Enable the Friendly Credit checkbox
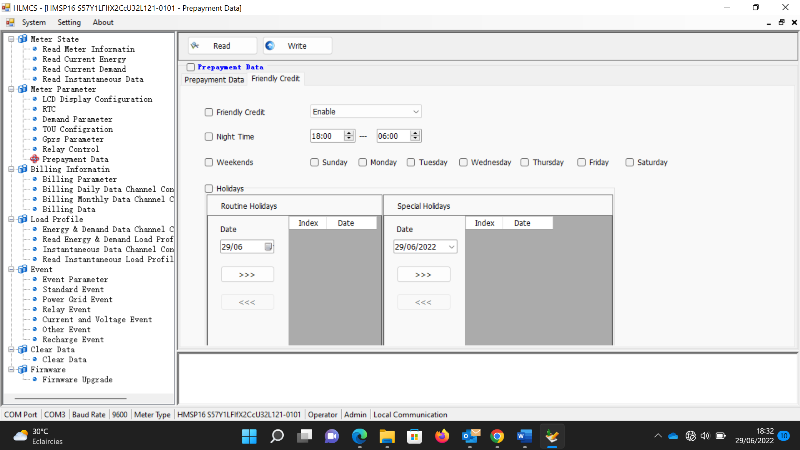Screen dimensions: 800x450 pyautogui.click(x=209, y=112)
